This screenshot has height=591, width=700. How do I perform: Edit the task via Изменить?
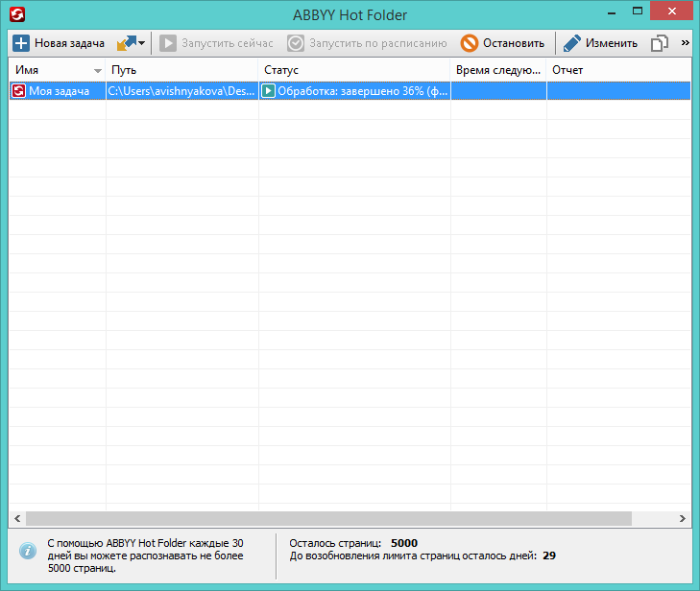(600, 43)
